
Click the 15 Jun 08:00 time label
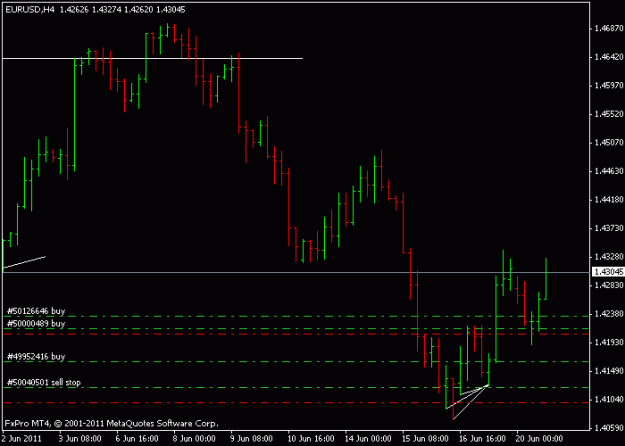425,439
